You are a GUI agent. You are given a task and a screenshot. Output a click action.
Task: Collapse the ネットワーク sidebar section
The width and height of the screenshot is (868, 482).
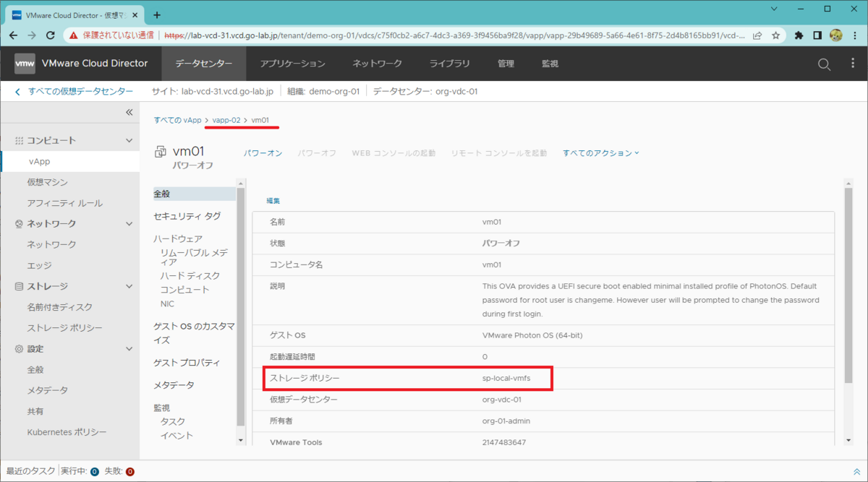pos(129,224)
